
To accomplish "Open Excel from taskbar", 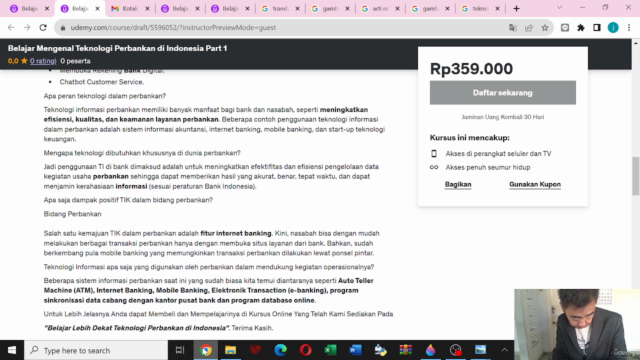I will (x=330, y=350).
